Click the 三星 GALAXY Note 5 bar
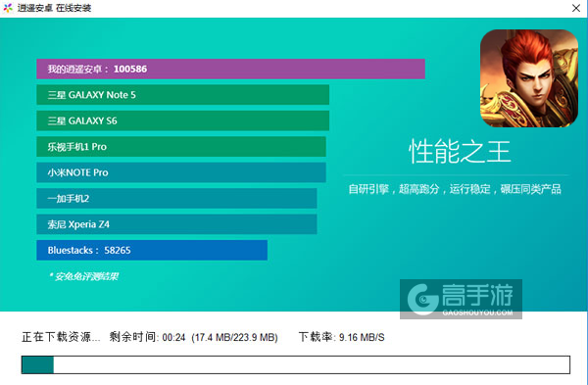The width and height of the screenshot is (588, 385). [182, 95]
